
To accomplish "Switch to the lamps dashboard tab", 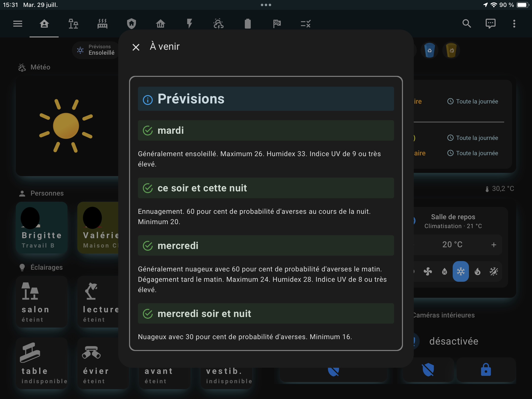I will pyautogui.click(x=73, y=24).
